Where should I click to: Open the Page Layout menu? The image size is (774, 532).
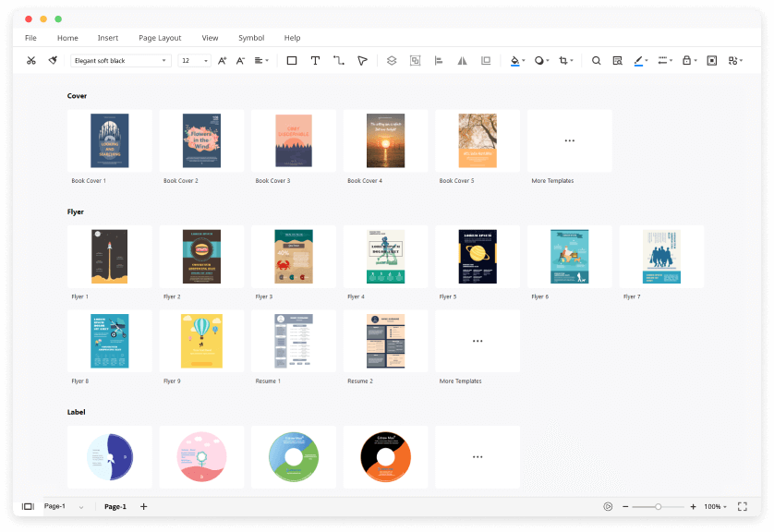pos(160,38)
